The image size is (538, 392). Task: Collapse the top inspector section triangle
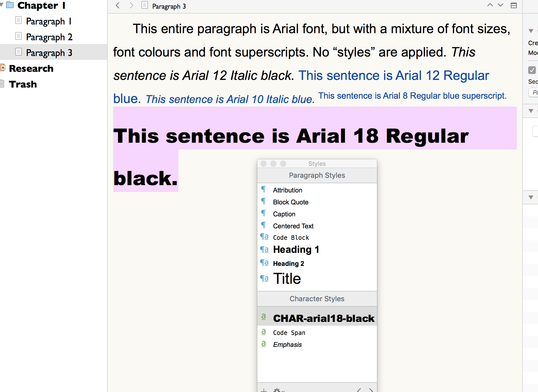(531, 31)
